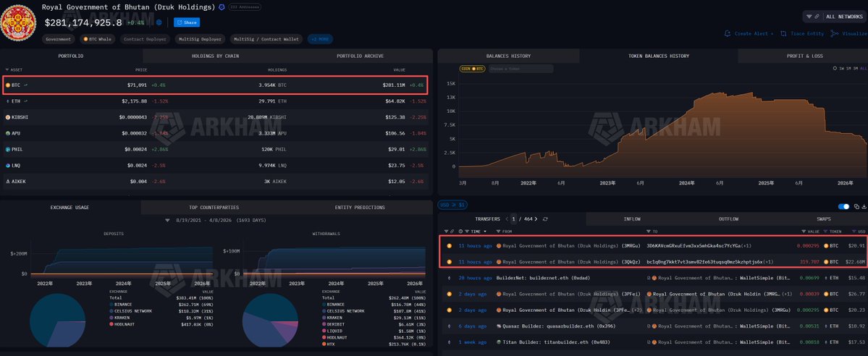This screenshot has width=868, height=356.
Task: Click the Visualize graph icon
Action: [835, 34]
